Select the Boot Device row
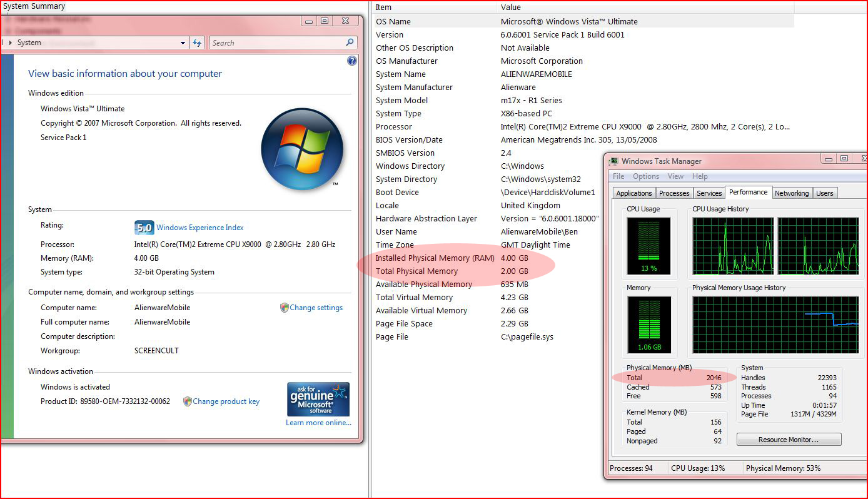Viewport: 868px width, 499px height. tap(488, 192)
